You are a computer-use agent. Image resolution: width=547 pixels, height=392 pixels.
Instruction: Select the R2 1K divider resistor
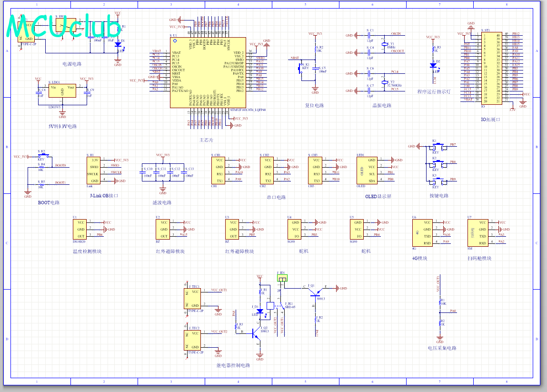(x=440, y=323)
